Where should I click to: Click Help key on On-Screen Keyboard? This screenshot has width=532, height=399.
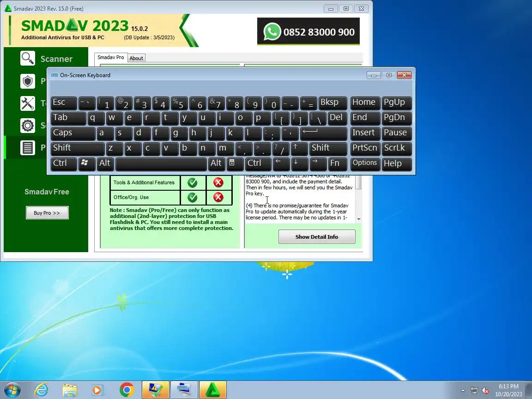(397, 163)
